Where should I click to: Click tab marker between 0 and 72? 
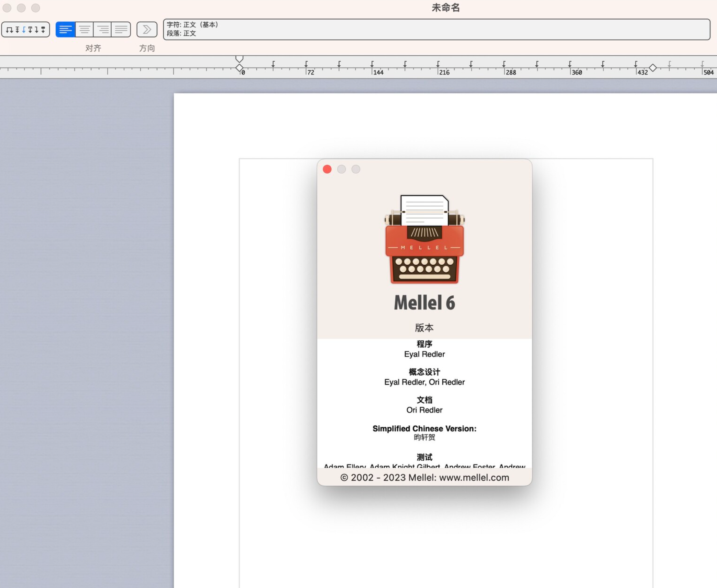click(x=273, y=64)
